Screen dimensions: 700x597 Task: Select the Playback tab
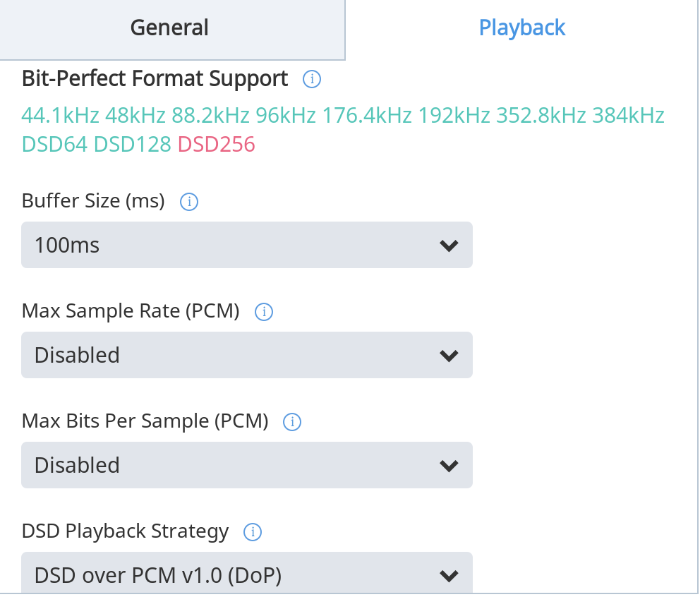(522, 28)
